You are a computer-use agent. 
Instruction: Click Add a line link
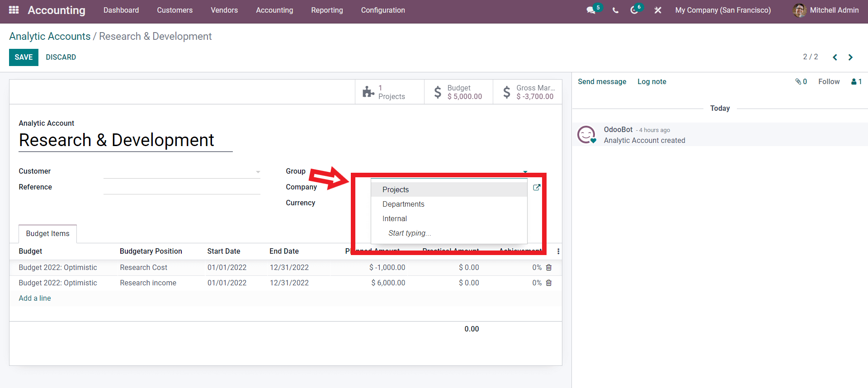35,298
